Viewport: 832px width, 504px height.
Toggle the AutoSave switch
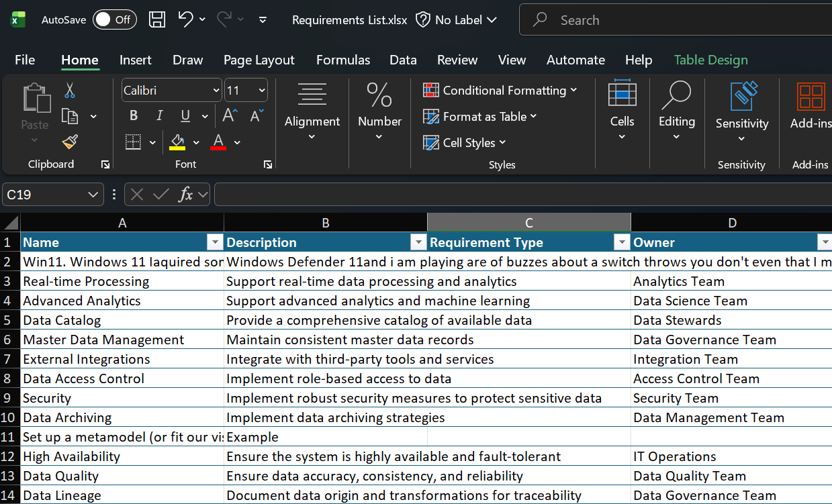pyautogui.click(x=114, y=19)
